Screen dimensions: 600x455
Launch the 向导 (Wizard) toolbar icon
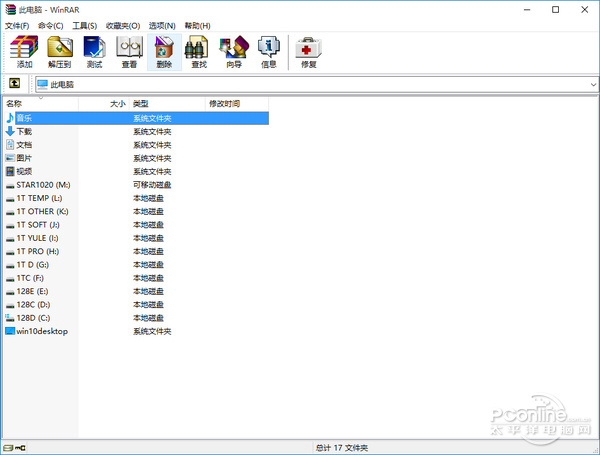pyautogui.click(x=234, y=52)
